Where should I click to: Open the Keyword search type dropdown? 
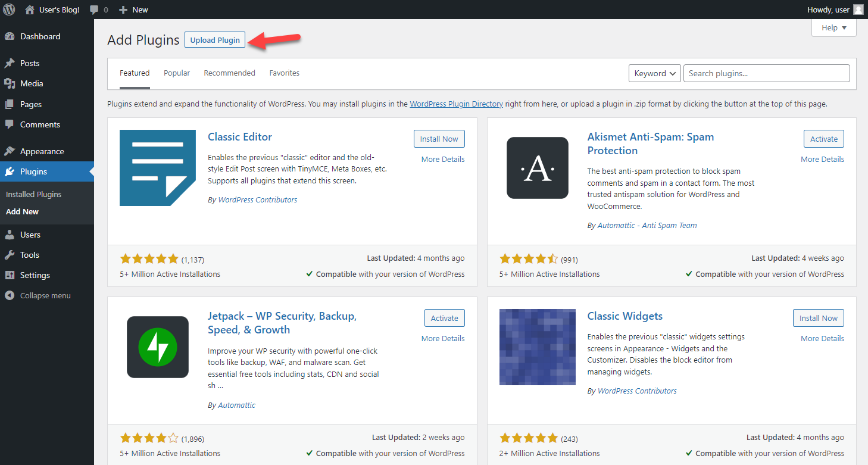(655, 73)
